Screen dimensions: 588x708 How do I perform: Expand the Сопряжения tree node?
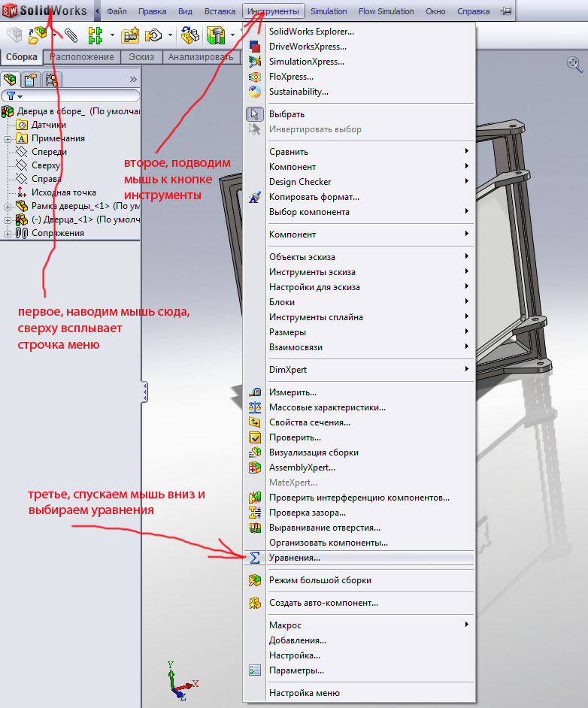[8, 233]
